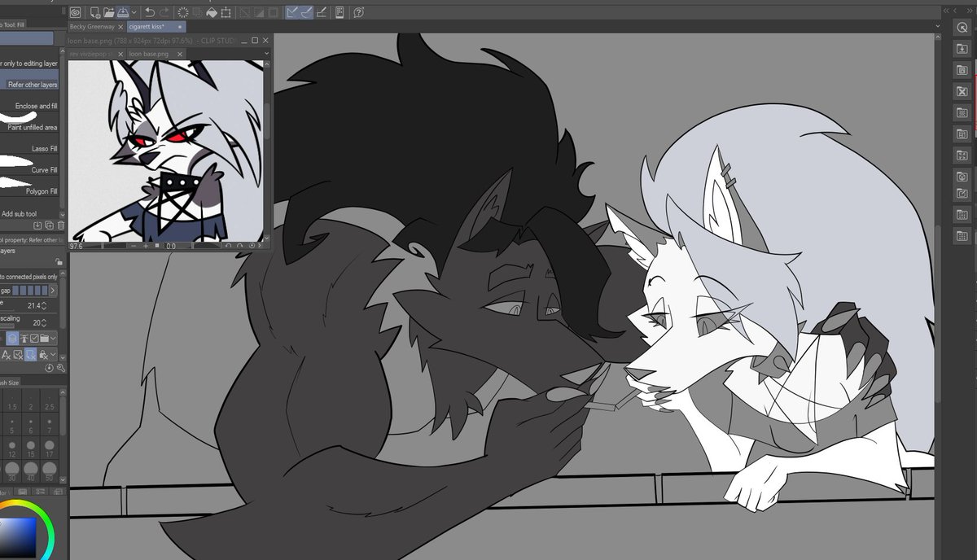Select brush size 50 preset
This screenshot has height=560, width=977.
pyautogui.click(x=50, y=471)
